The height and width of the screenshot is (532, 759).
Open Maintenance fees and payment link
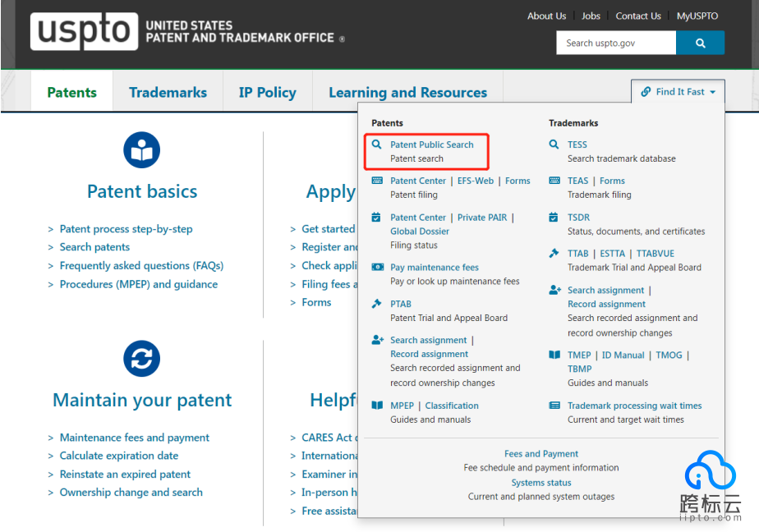click(134, 438)
